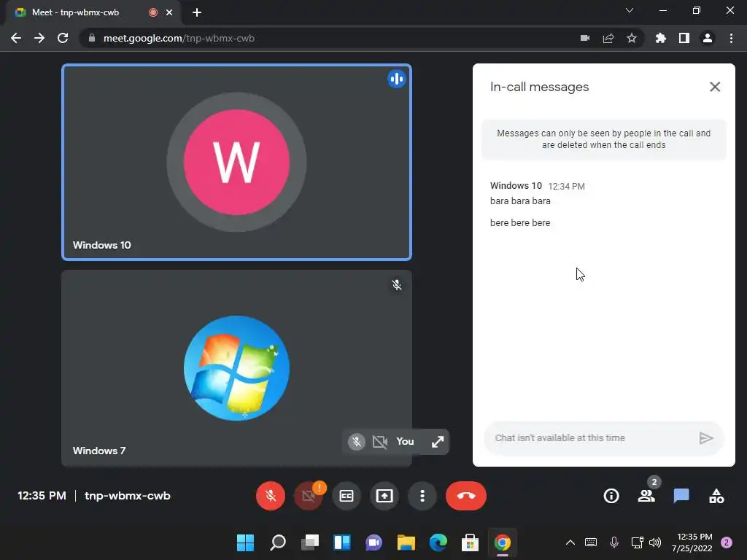
Task: Click touch keyboard tray icon
Action: 591,542
